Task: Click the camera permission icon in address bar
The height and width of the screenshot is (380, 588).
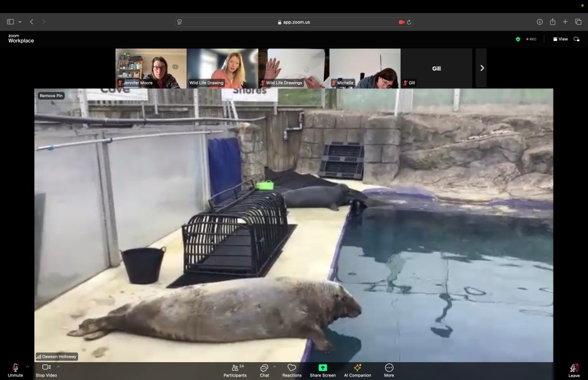Action: (x=401, y=21)
